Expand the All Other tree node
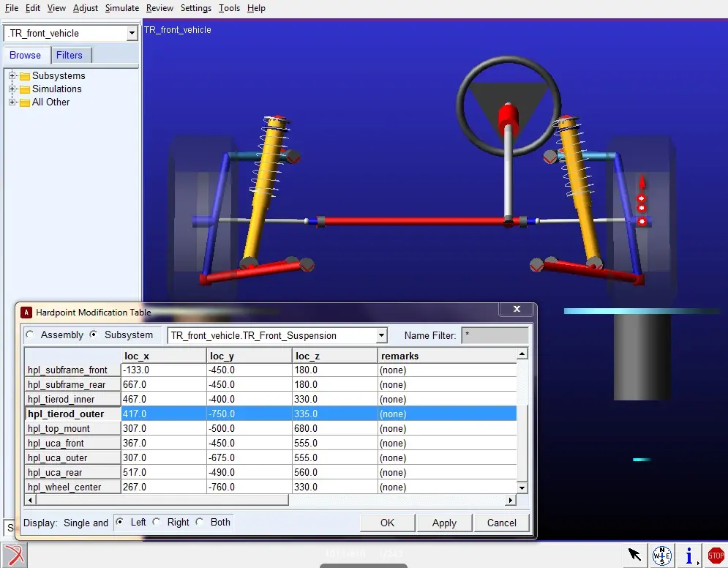The image size is (728, 568). [x=12, y=102]
